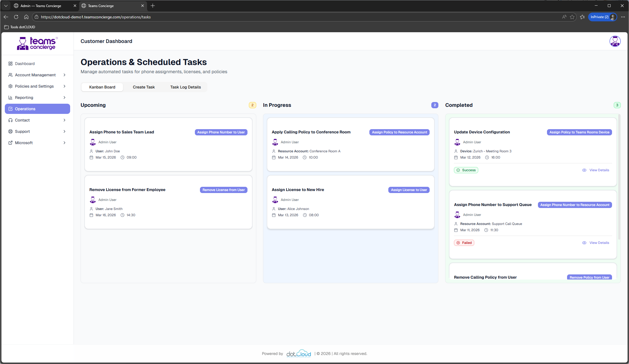Expand Policies and Settings chevron
629x364 pixels.
pos(64,86)
